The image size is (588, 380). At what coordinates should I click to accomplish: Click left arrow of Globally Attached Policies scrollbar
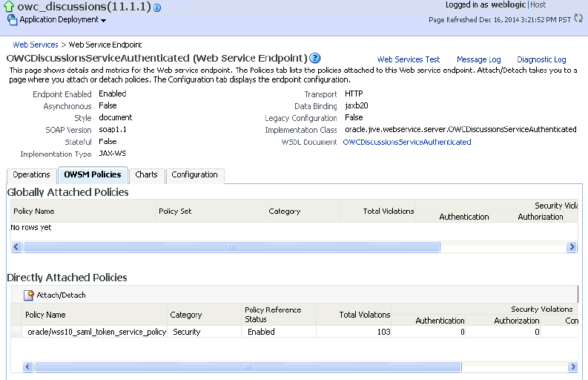click(x=16, y=246)
